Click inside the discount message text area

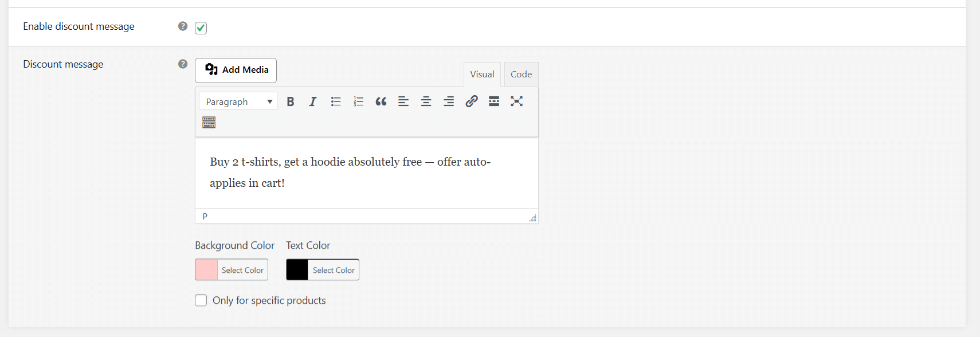[x=367, y=173]
